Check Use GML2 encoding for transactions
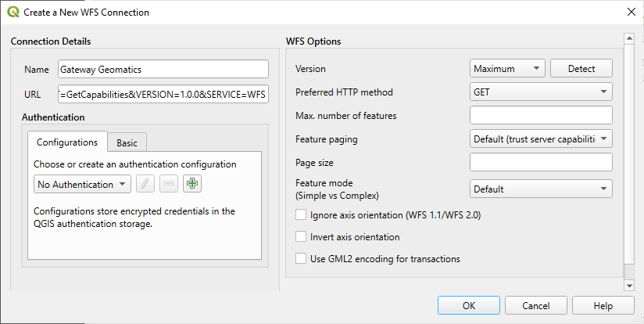 [301, 258]
